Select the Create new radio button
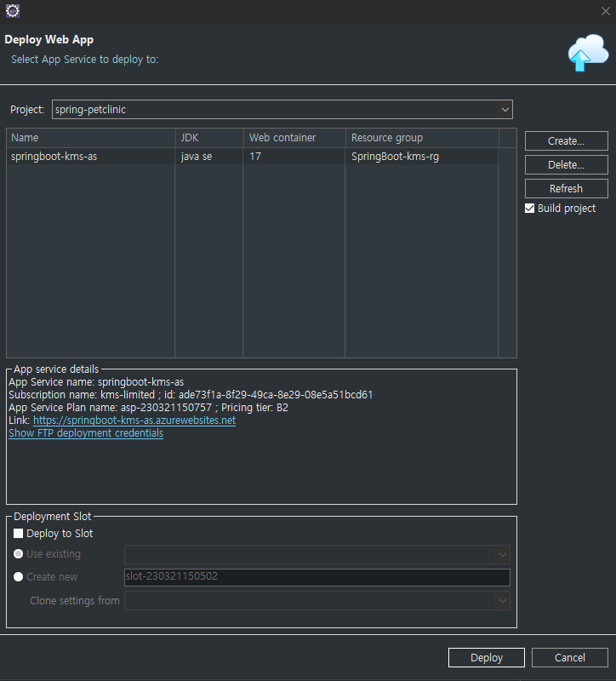The width and height of the screenshot is (616, 681). coord(18,577)
